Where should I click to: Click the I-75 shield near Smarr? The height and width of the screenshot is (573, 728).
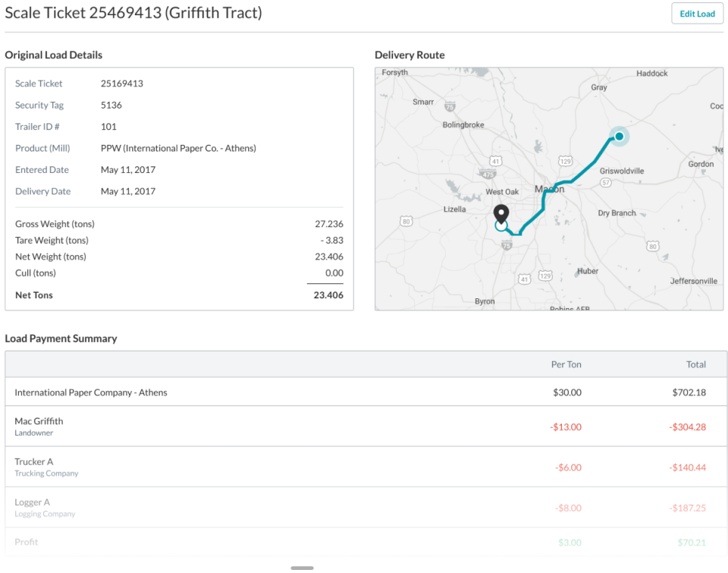pyautogui.click(x=450, y=107)
